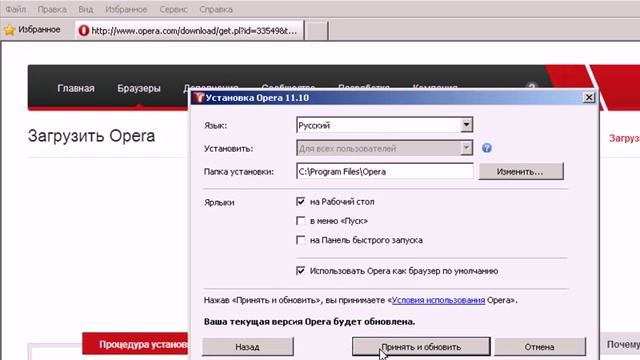Open the Условия использования link
640x360 pixels.
438,300
